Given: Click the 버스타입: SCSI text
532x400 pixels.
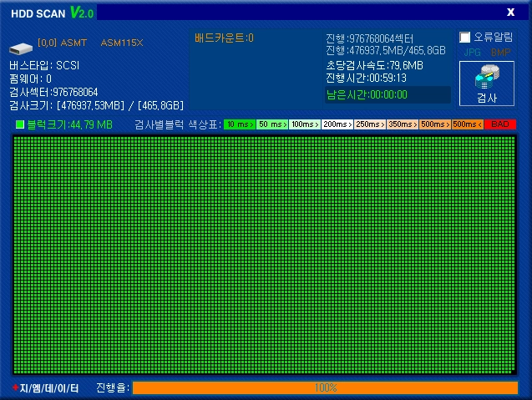Looking at the screenshot, I should tap(44, 65).
